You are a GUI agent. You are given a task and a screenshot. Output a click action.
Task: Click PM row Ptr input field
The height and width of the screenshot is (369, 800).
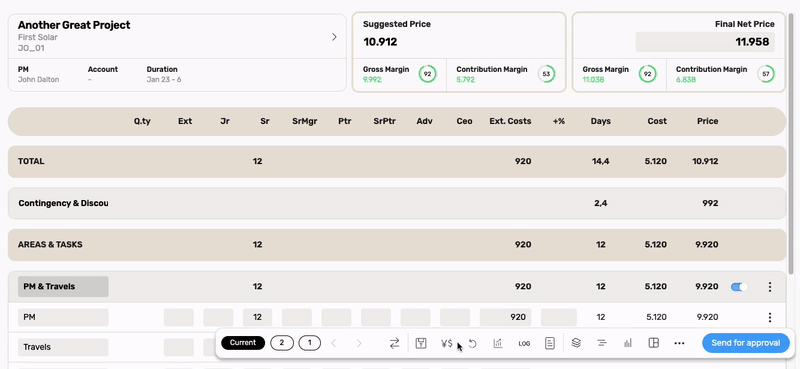coord(336,317)
